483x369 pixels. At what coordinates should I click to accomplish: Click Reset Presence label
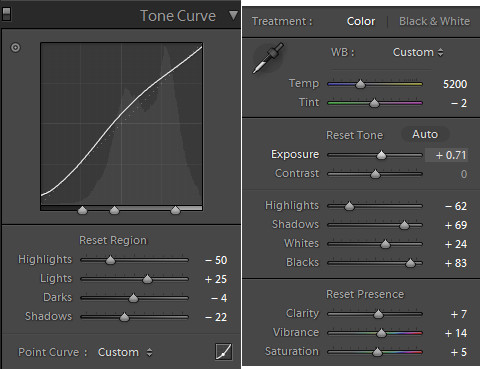pyautogui.click(x=365, y=294)
